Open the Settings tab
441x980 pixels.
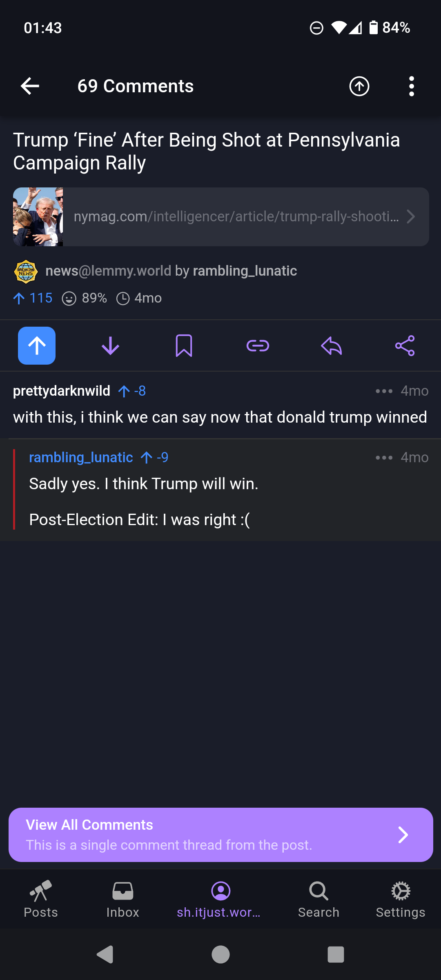tap(401, 899)
